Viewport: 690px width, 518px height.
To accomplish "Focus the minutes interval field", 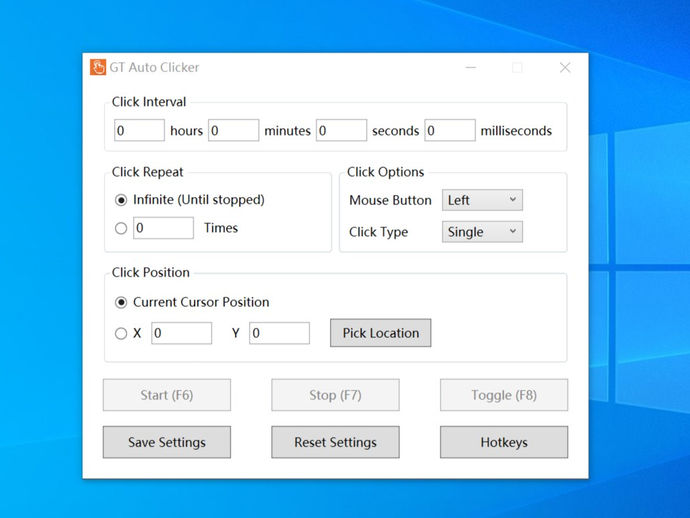I will tap(234, 130).
